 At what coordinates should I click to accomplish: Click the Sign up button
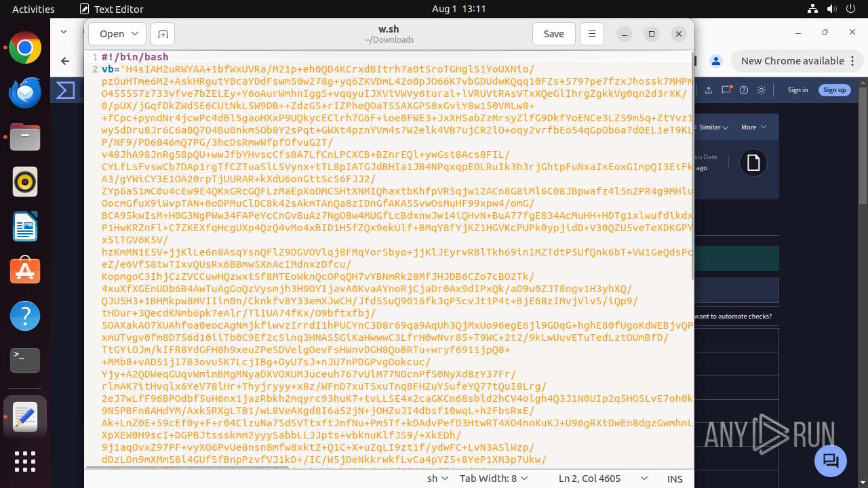click(x=834, y=90)
